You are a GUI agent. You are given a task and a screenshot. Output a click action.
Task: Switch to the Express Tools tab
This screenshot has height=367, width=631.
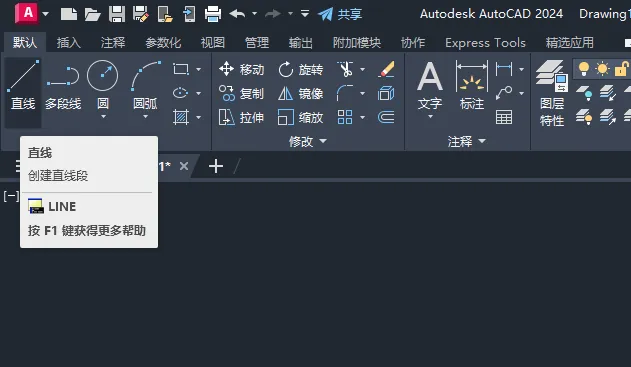(485, 42)
